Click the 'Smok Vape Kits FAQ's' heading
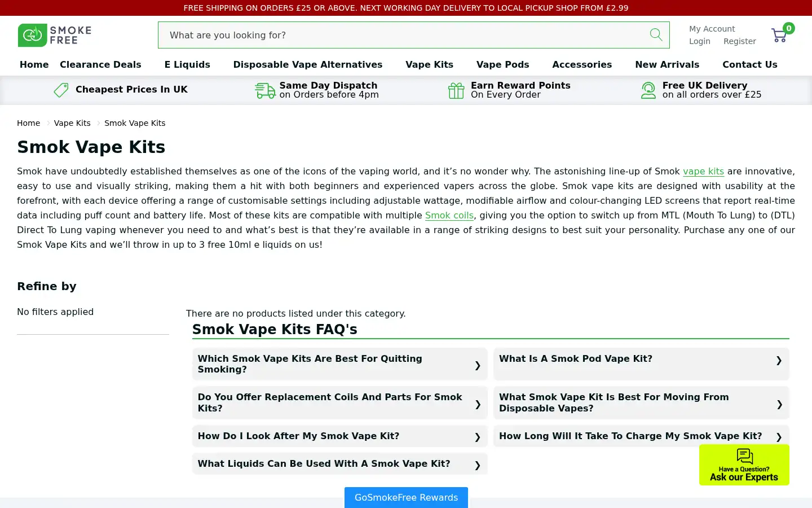This screenshot has width=812, height=508. coord(275,329)
